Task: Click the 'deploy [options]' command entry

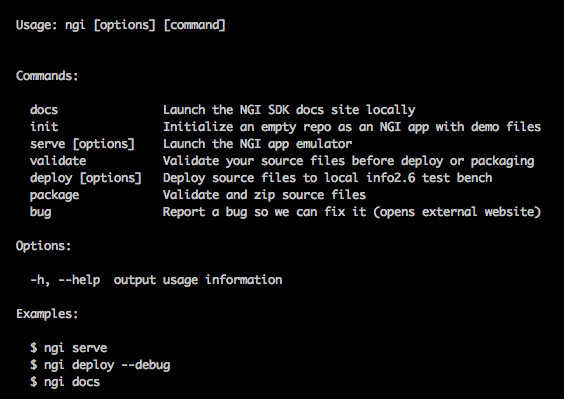Action: 86,178
